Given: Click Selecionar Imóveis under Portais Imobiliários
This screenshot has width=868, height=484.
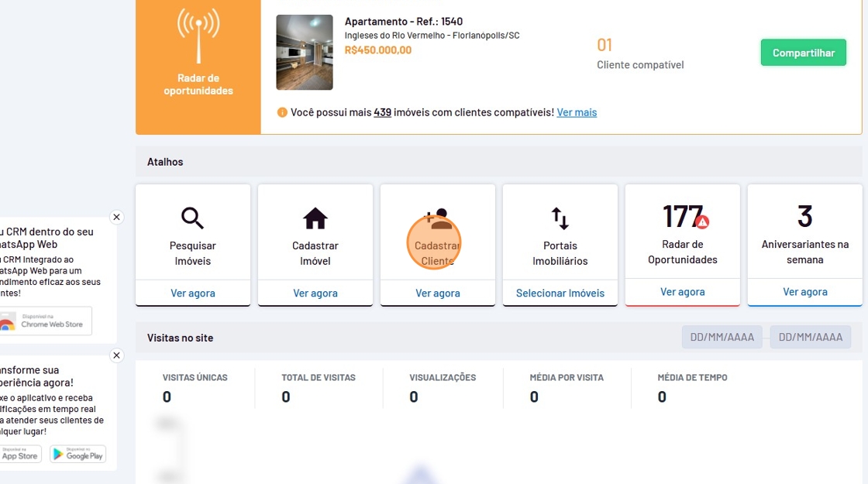Looking at the screenshot, I should pos(560,293).
